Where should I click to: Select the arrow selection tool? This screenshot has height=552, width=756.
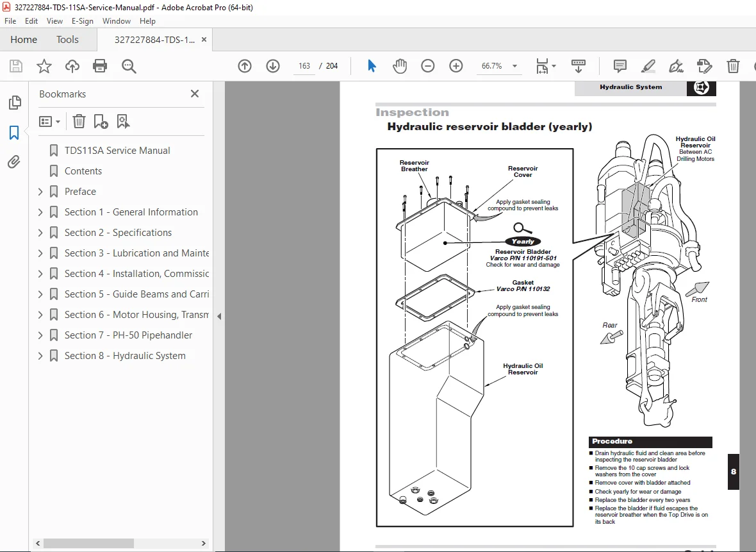tap(371, 65)
